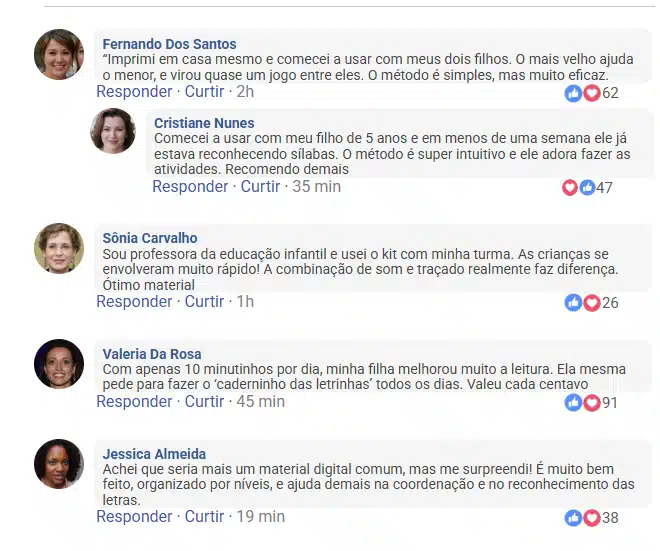Click the reaction icons on Sônia Carvalho's comment
Viewport: 660px width, 551px height.
point(582,302)
